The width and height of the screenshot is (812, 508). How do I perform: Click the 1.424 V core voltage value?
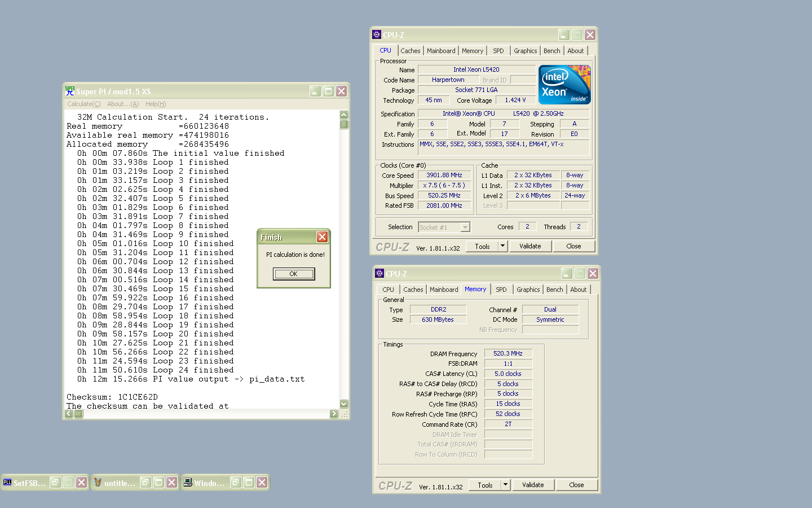click(x=515, y=100)
